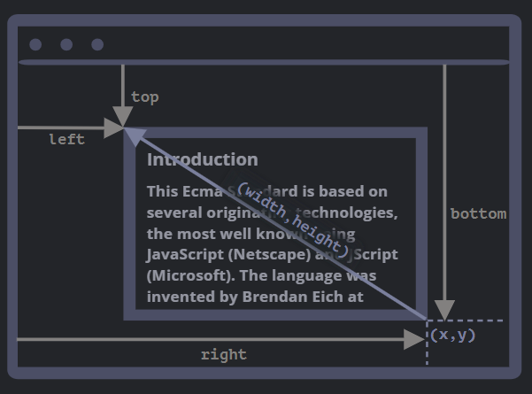The width and height of the screenshot is (532, 394).
Task: Click the "bottom" label
Action: (x=478, y=213)
